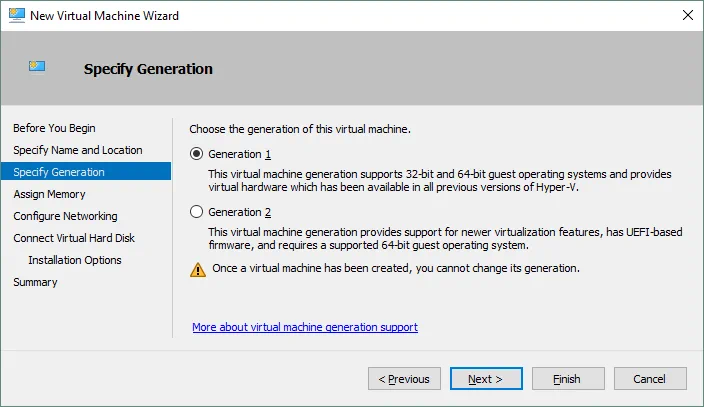The width and height of the screenshot is (704, 407).
Task: Close the New Virtual Machine Wizard window
Action: click(688, 16)
